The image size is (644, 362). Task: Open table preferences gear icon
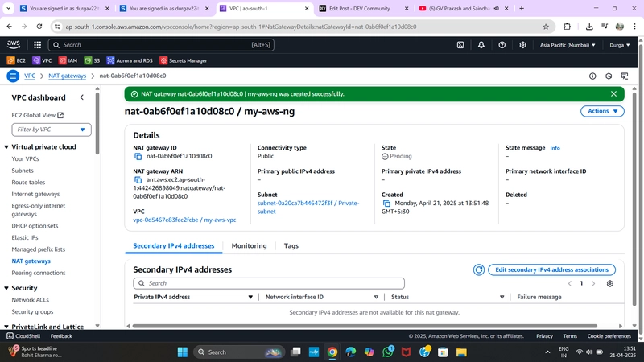point(610,284)
